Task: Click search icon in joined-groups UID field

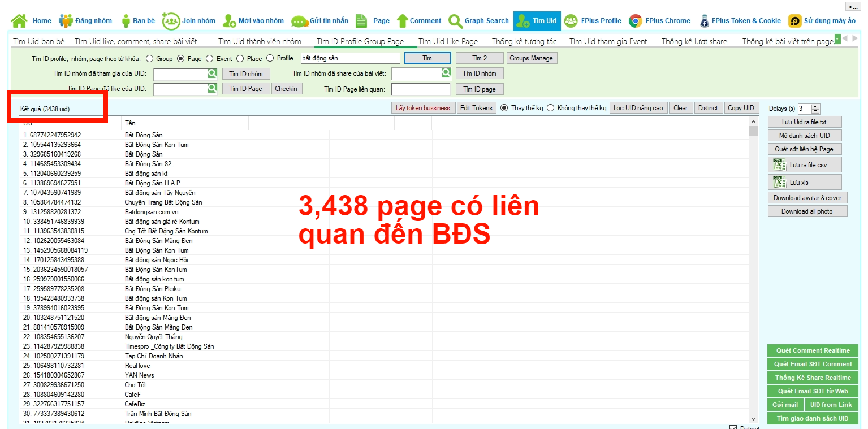Action: pyautogui.click(x=212, y=73)
